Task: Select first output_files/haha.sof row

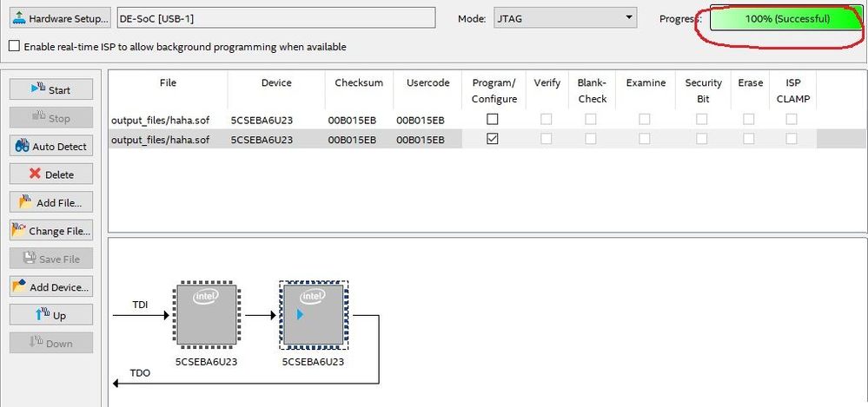Action: click(x=161, y=119)
